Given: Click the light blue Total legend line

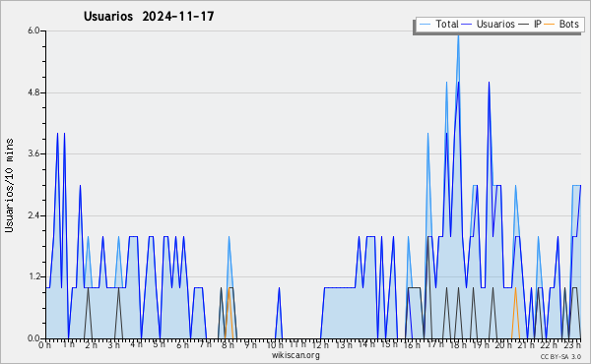Looking at the screenshot, I should pos(425,25).
